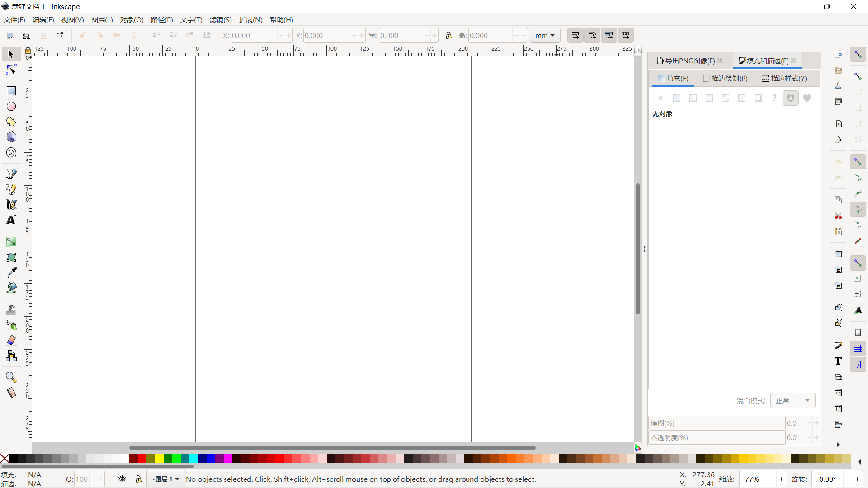The height and width of the screenshot is (488, 868).
Task: Select the Text tool in left toolbox
Action: (x=11, y=220)
